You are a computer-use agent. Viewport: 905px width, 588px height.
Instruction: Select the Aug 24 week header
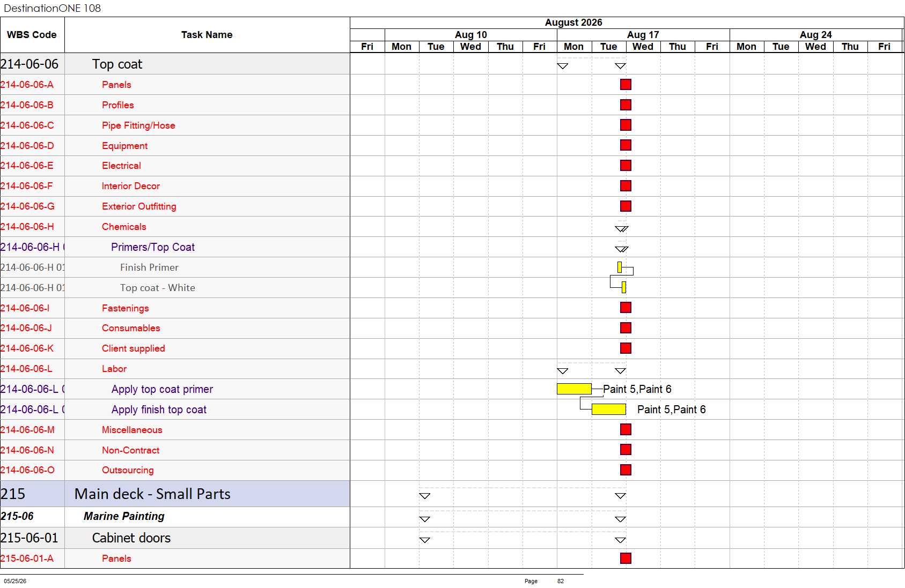[816, 35]
